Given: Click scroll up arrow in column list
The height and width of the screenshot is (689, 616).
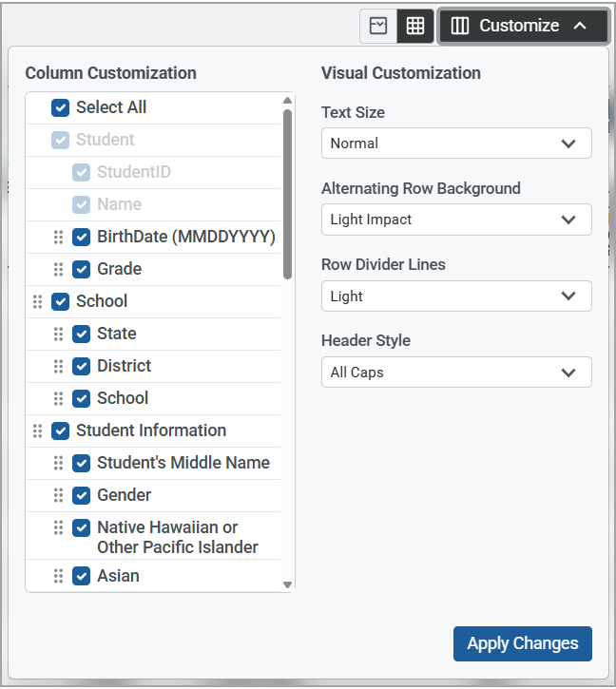Looking at the screenshot, I should click(x=288, y=100).
